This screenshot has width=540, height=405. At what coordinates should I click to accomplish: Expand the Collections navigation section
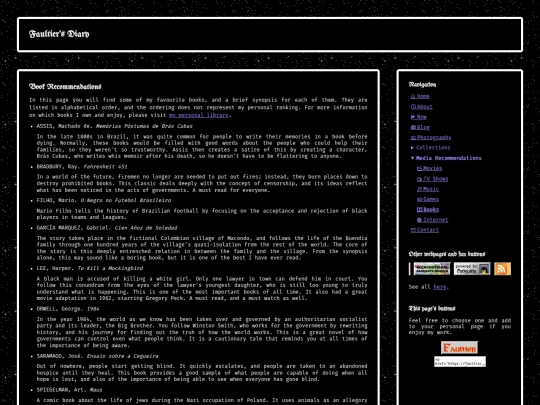[430, 147]
